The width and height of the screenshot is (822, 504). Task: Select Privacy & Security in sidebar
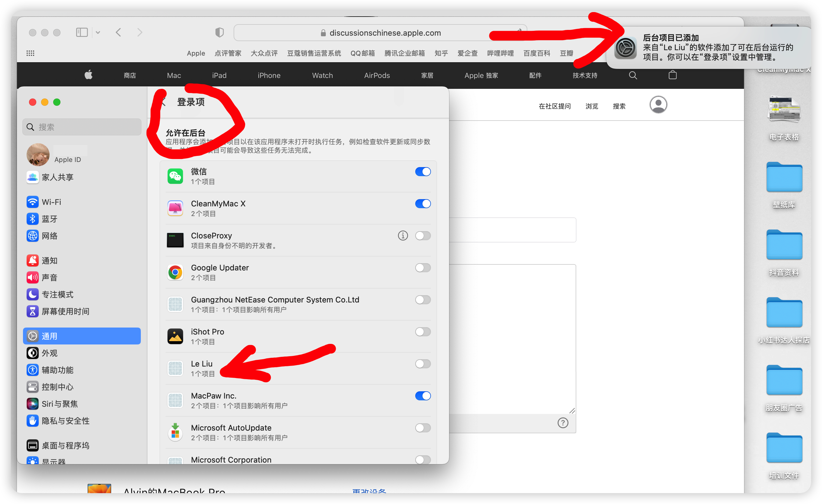[x=65, y=421]
